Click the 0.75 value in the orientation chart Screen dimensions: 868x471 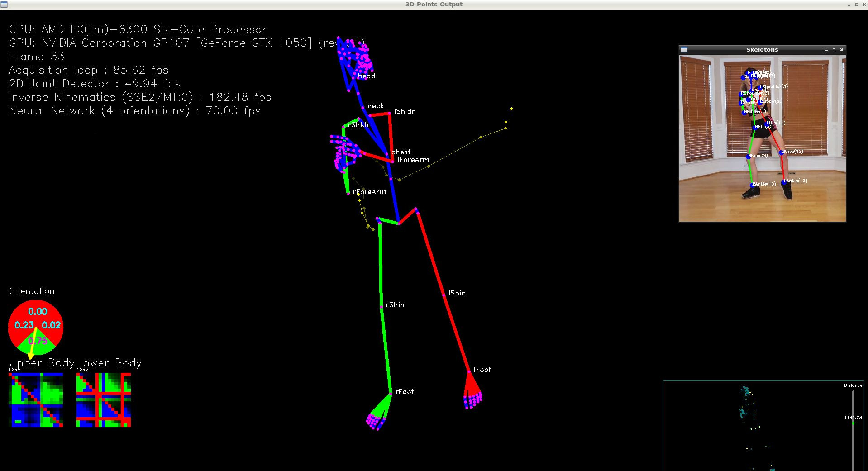[38, 341]
